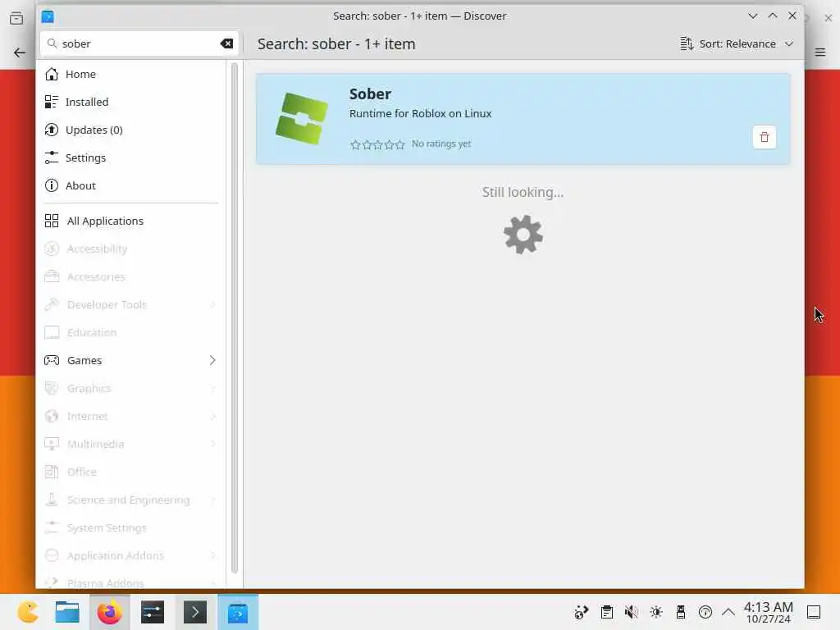Click the Updates icon in sidebar
This screenshot has height=630, width=840.
pyautogui.click(x=52, y=130)
